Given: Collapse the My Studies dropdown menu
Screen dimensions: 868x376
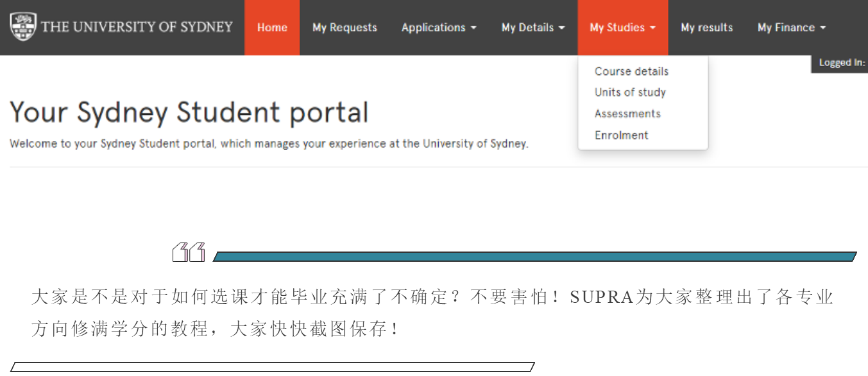Looking at the screenshot, I should (x=622, y=28).
